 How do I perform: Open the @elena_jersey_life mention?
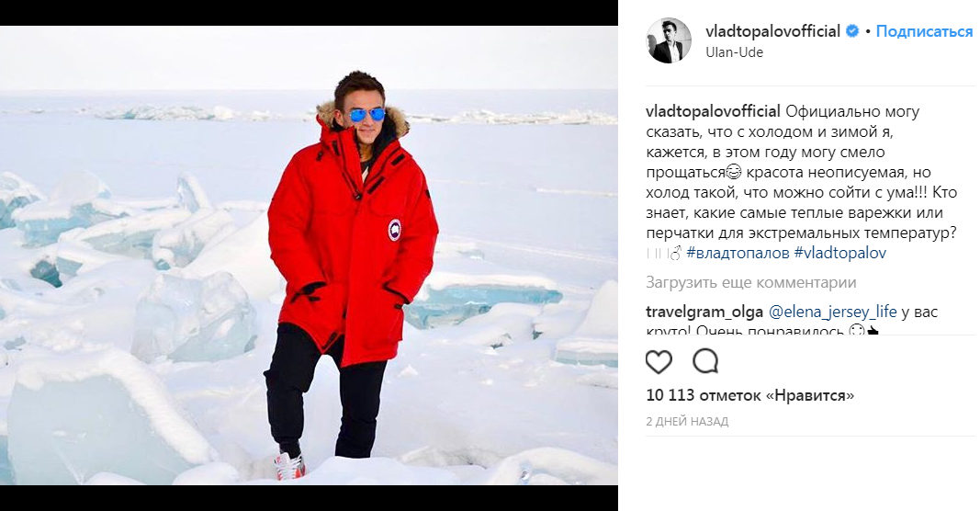(x=832, y=312)
